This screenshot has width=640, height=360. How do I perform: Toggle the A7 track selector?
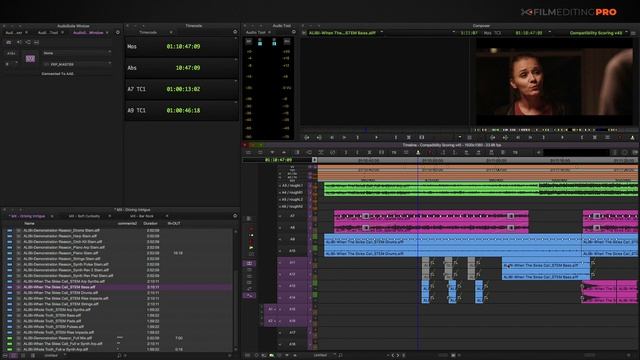point(292,216)
